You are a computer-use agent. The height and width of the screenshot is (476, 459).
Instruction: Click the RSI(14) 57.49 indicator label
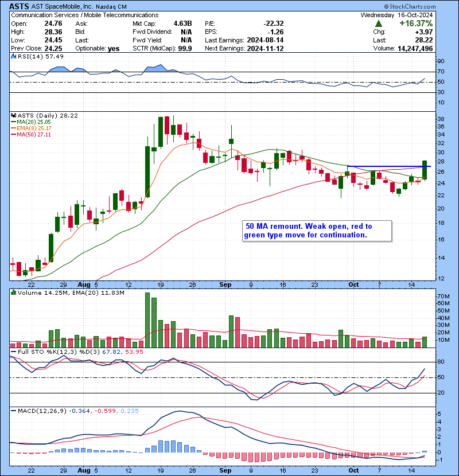click(x=41, y=56)
